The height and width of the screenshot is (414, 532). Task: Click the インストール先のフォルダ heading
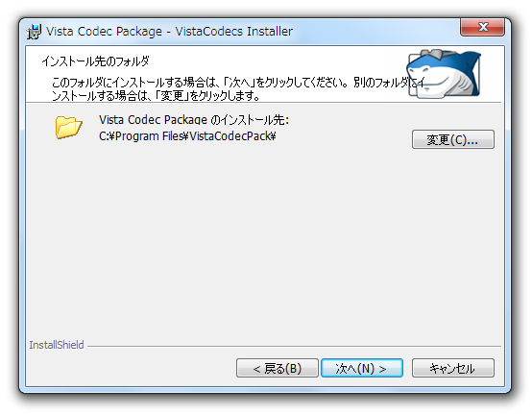(95, 61)
